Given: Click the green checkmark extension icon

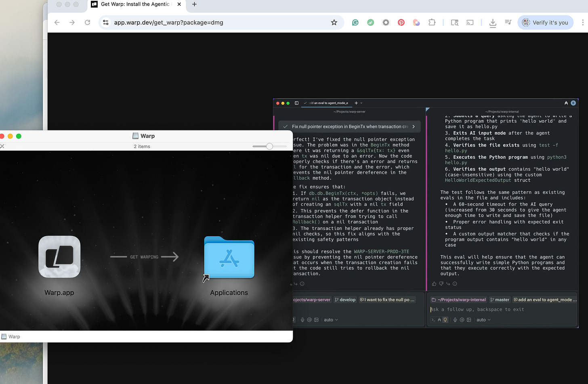Looking at the screenshot, I should pyautogui.click(x=370, y=23).
